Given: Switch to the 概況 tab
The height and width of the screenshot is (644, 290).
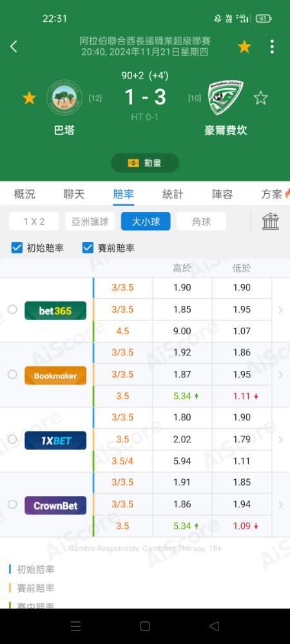Looking at the screenshot, I should coord(24,194).
